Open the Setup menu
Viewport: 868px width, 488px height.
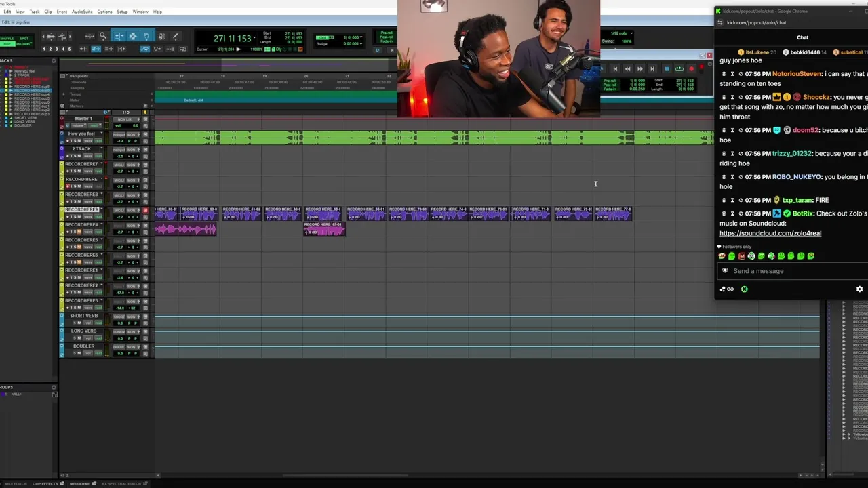(122, 12)
